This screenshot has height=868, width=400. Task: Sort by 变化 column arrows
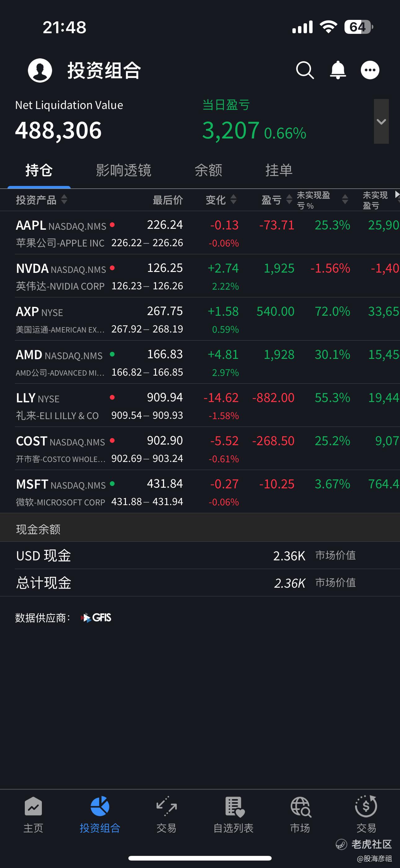[233, 200]
